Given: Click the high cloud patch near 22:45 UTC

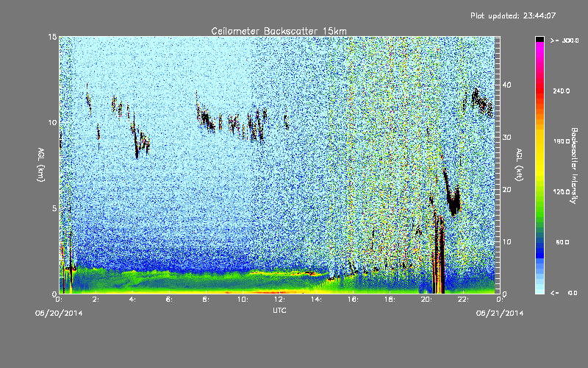Looking at the screenshot, I should tap(481, 102).
